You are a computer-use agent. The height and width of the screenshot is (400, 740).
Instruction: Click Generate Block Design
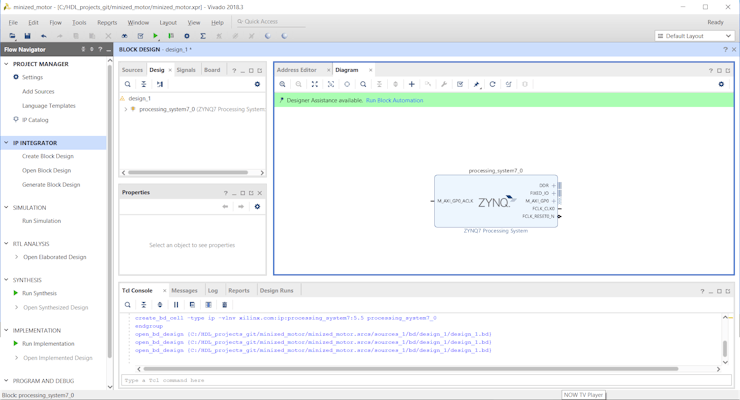point(51,185)
